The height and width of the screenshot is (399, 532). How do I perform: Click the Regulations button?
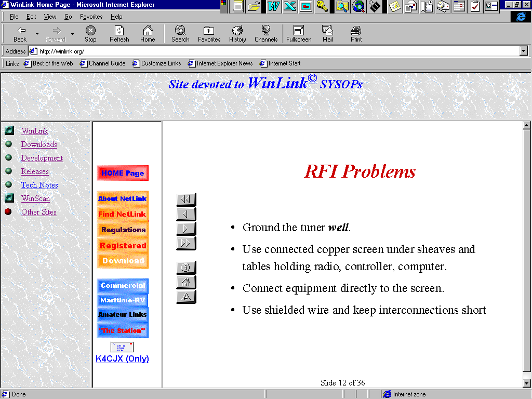pos(123,230)
